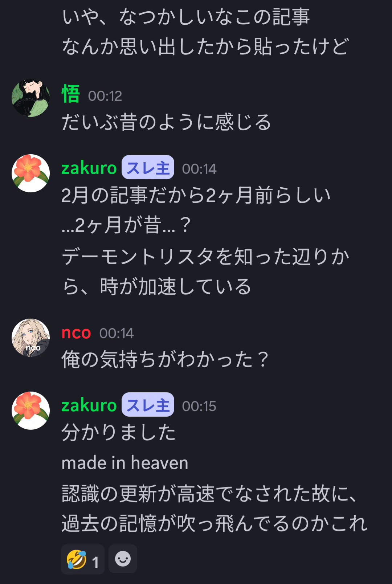The image size is (392, 584).
Task: Select the message 俺の気持ちがわかった？
Action: 165,359
